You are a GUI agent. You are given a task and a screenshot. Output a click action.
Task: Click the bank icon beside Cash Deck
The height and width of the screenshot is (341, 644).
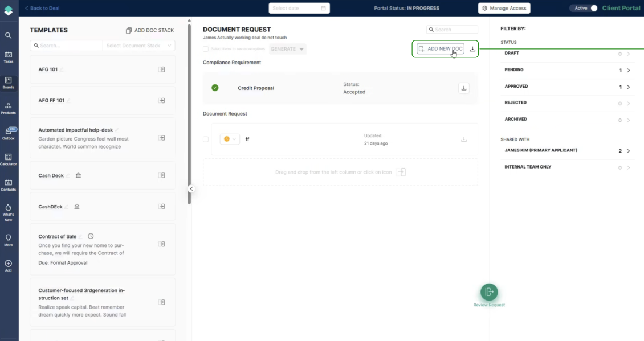pos(78,175)
